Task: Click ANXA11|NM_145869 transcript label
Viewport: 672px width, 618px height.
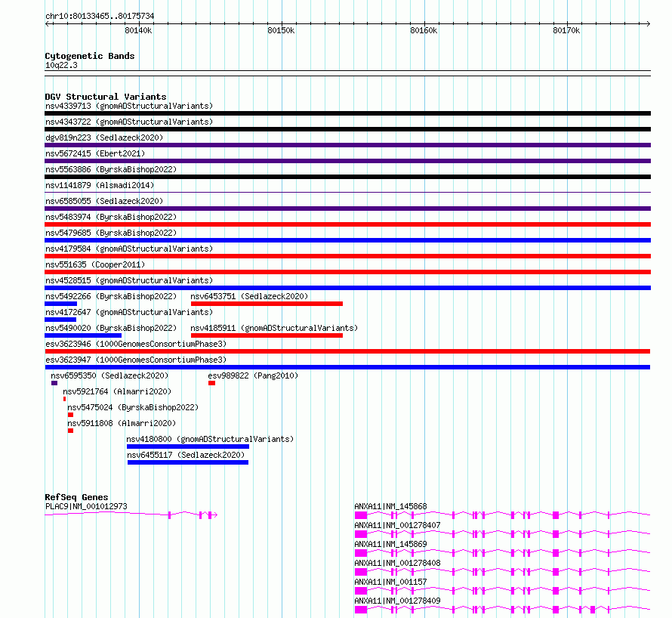Action: (391, 544)
